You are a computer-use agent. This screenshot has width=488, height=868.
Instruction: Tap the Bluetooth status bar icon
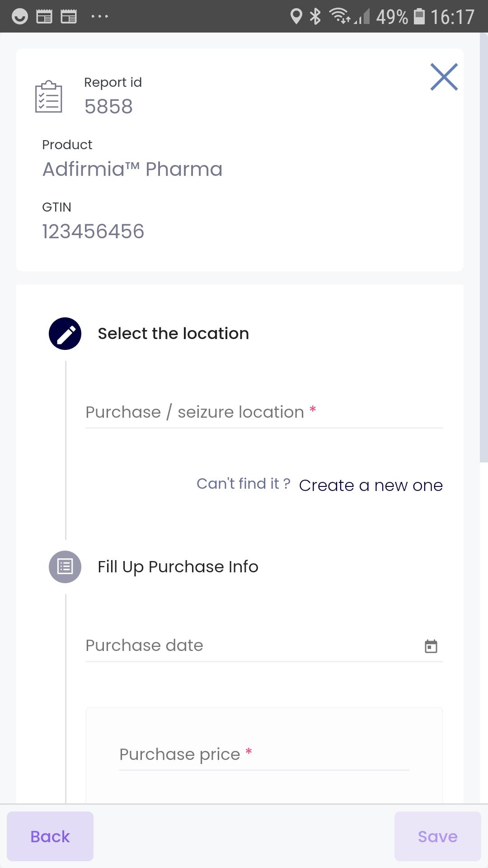click(315, 16)
